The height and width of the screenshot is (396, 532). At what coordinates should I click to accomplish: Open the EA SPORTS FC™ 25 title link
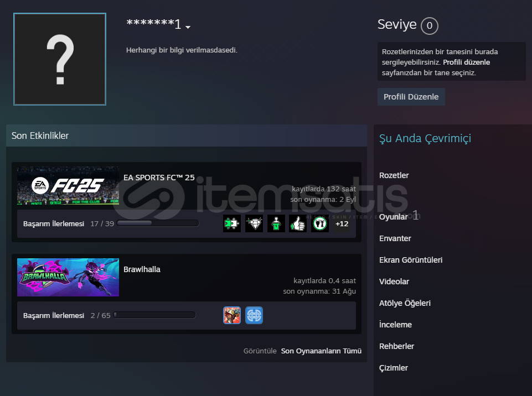coord(159,178)
